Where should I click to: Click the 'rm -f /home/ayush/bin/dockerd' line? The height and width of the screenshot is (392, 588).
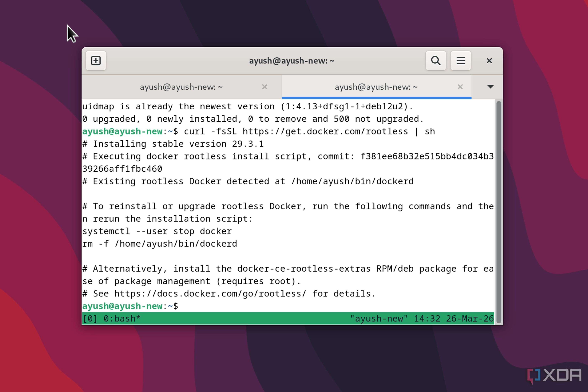(160, 244)
